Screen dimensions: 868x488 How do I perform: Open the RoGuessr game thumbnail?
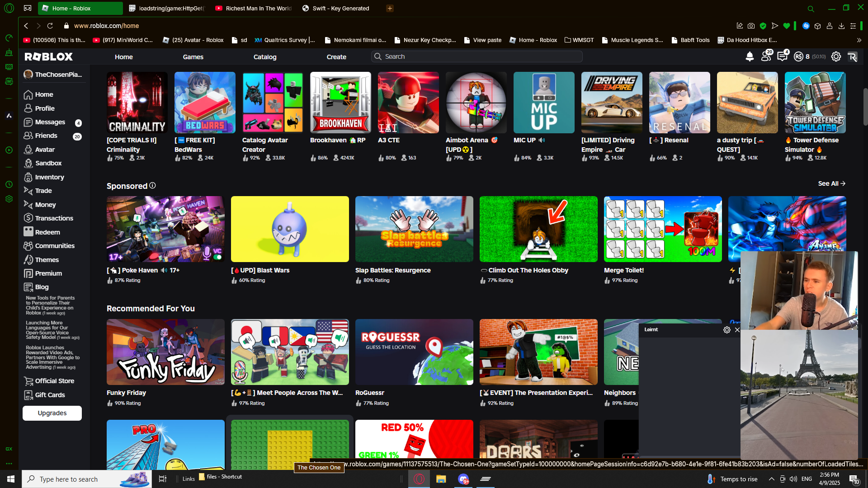pos(414,352)
